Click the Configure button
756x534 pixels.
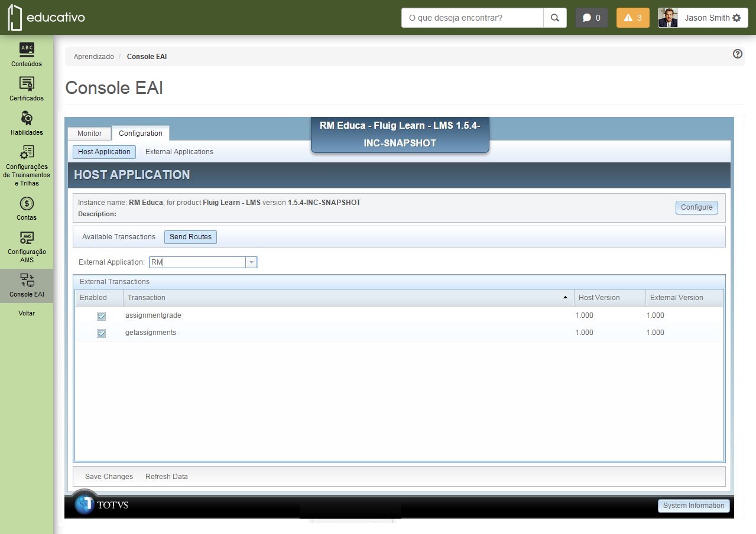pos(697,207)
